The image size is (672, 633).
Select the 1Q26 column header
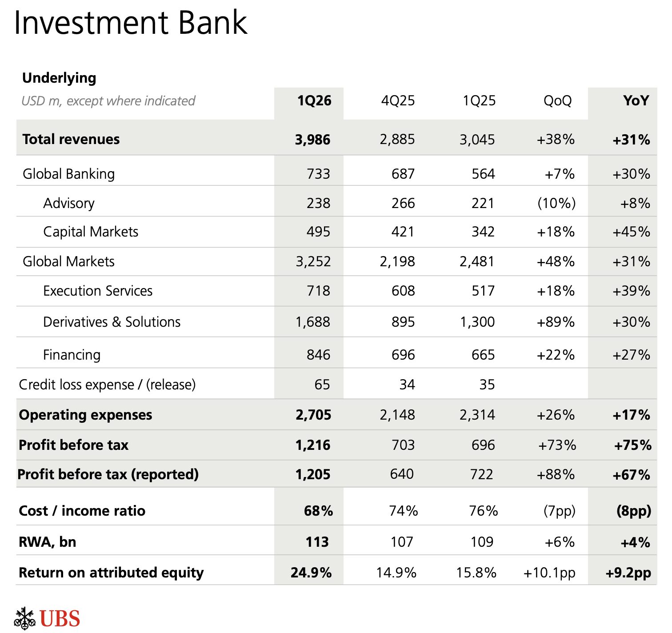[314, 100]
